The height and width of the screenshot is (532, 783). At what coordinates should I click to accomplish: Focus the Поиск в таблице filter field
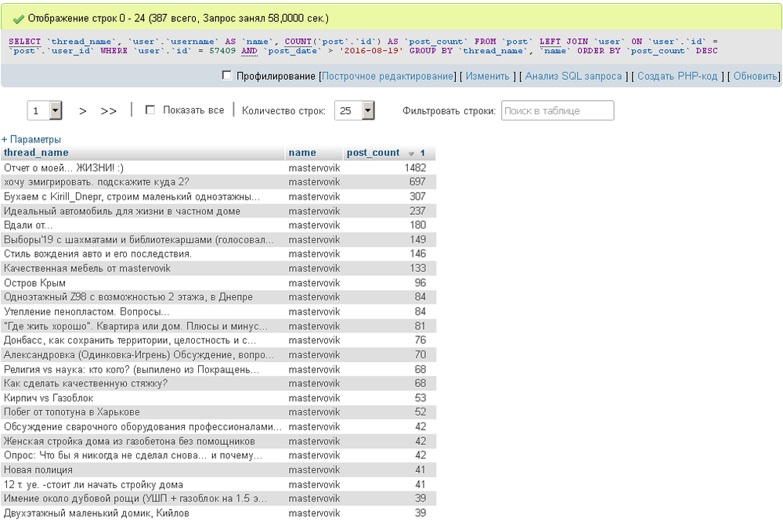tap(557, 110)
